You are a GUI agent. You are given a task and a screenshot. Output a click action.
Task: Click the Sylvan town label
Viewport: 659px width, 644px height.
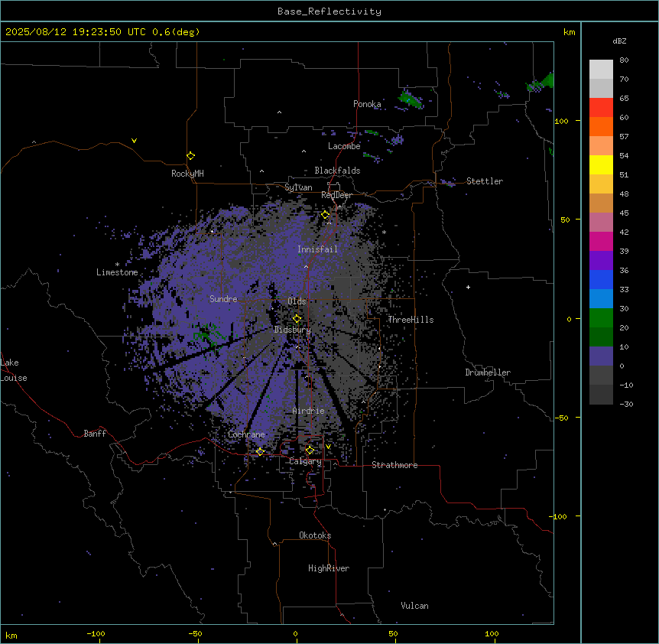coord(298,187)
